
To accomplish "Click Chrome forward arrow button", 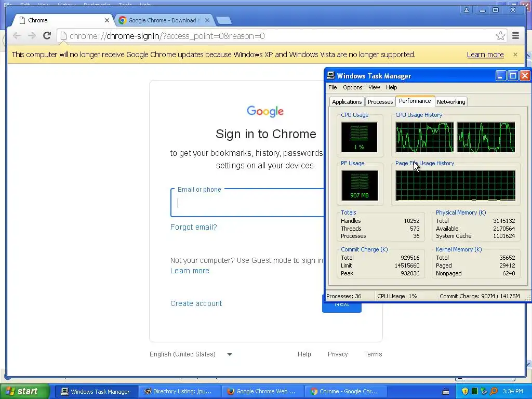I will pyautogui.click(x=32, y=36).
